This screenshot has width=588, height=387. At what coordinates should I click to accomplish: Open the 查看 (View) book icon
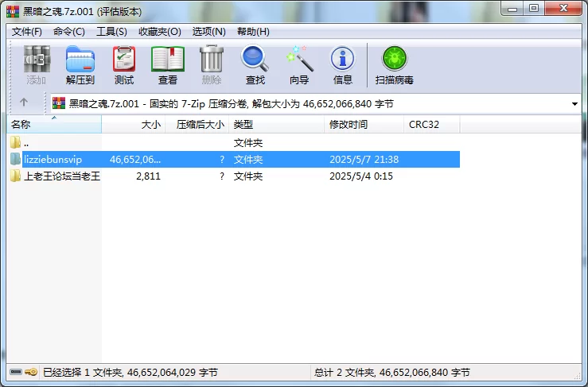[x=168, y=65]
